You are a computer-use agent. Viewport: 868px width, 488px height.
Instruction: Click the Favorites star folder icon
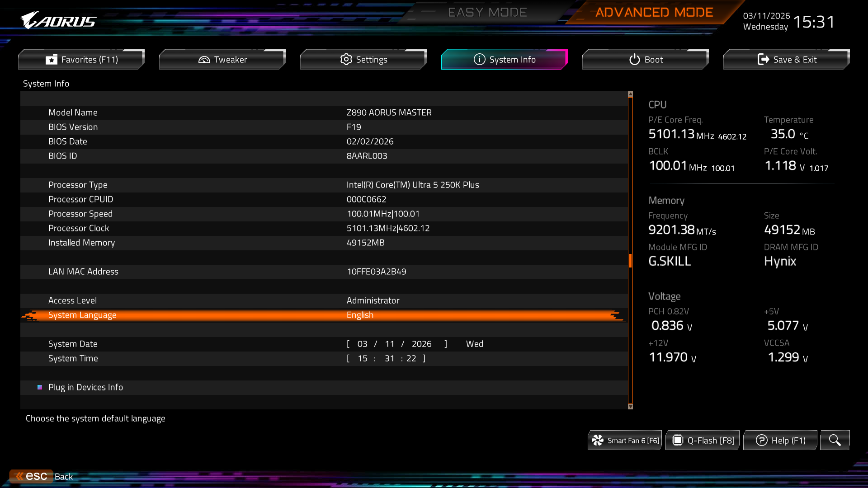[52, 60]
